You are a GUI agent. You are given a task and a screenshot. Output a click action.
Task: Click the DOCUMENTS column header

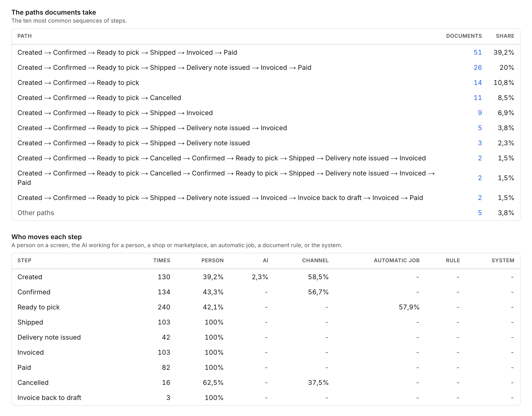point(464,36)
